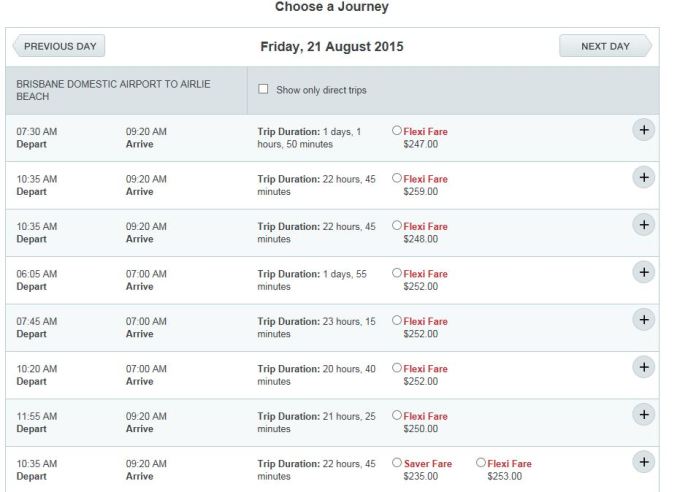Go to Previous Day
Viewport: 680px width, 492px height.
click(58, 47)
